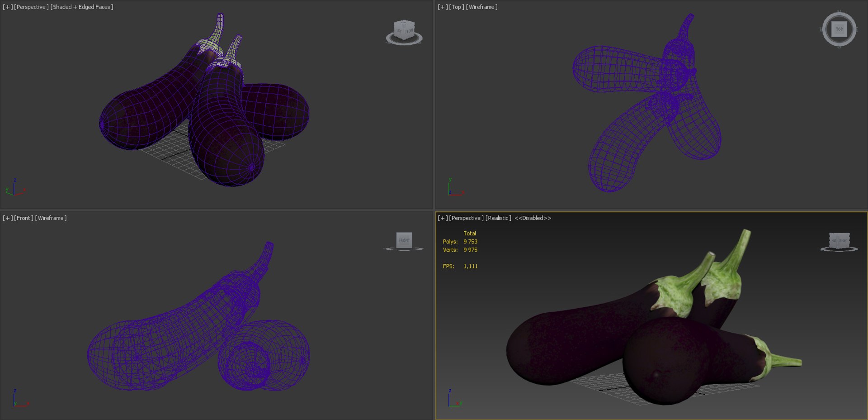The height and width of the screenshot is (420, 868).
Task: Click the ViewCube in the Shaded + Edged Faces viewport
Action: 404,31
